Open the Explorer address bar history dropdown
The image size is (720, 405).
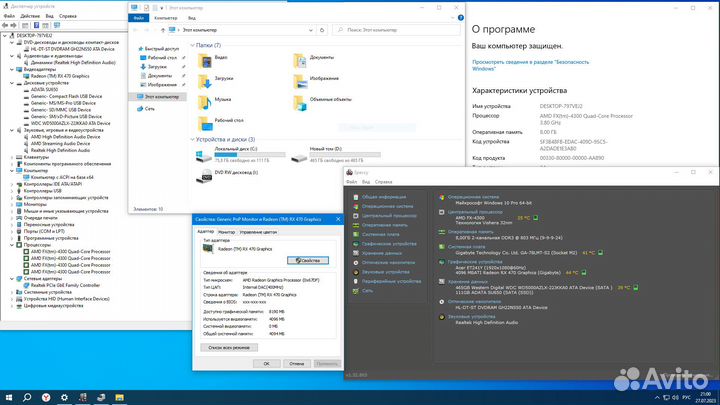click(311, 30)
